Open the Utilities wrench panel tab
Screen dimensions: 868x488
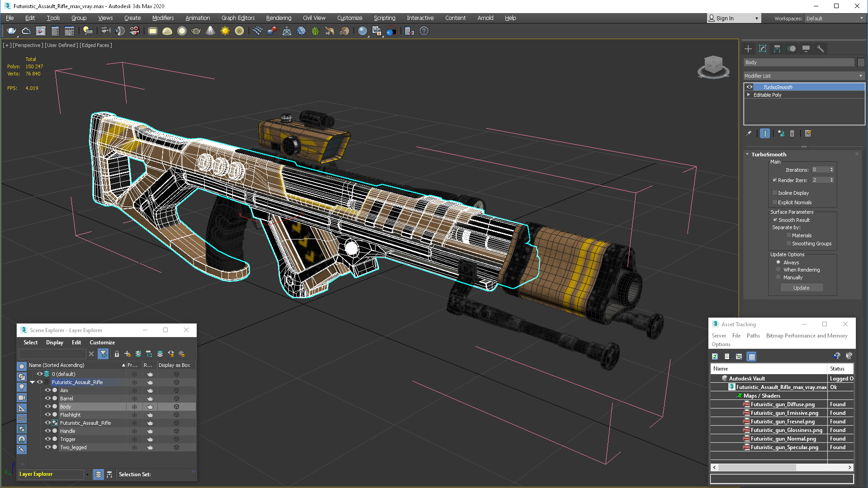821,49
